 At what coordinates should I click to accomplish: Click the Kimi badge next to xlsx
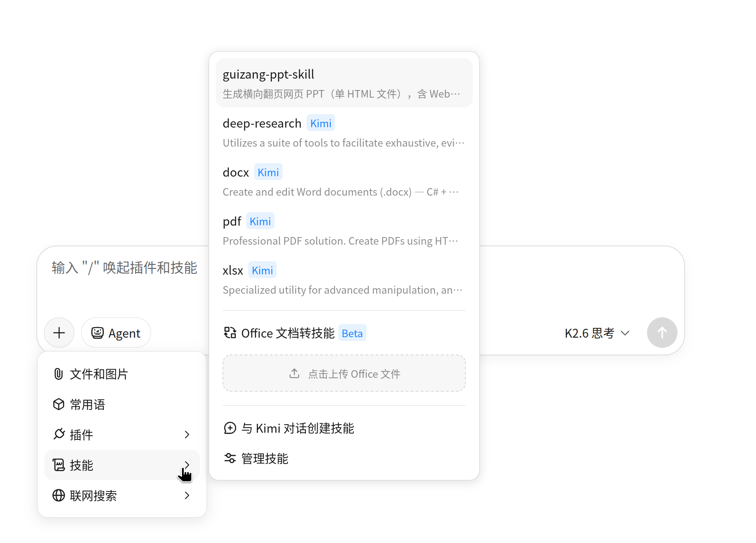(262, 270)
